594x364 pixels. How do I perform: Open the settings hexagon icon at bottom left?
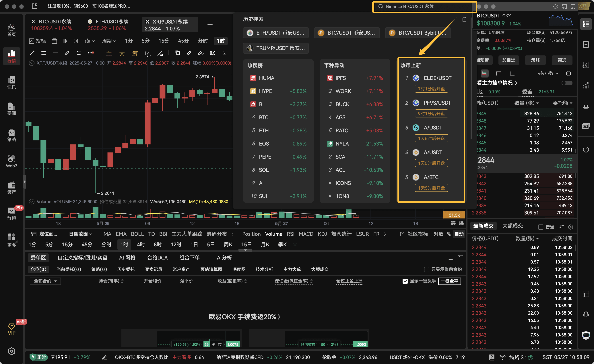point(11,351)
